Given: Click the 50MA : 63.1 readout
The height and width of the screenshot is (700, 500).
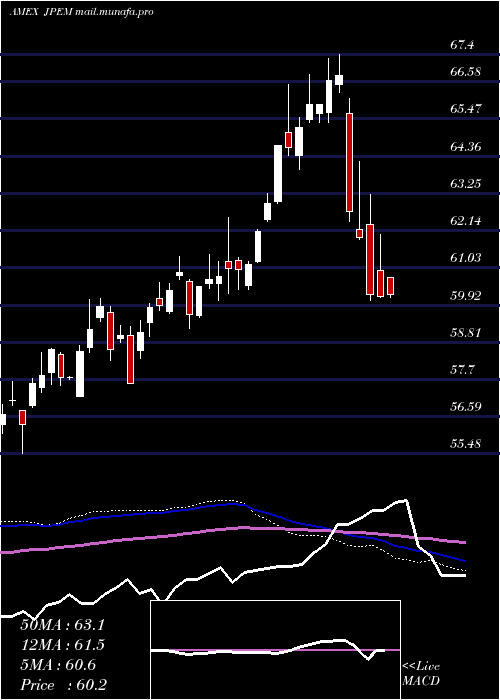Looking at the screenshot, I should coord(62,625).
